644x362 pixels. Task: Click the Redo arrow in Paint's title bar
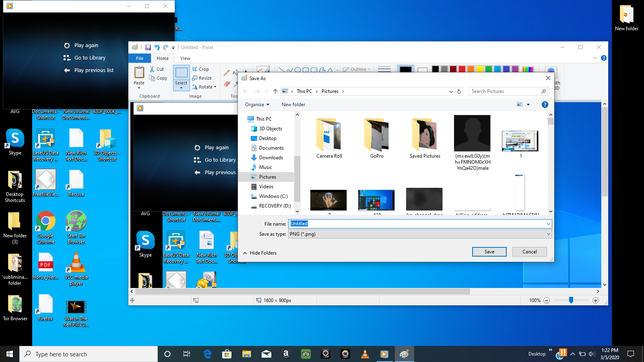(165, 47)
